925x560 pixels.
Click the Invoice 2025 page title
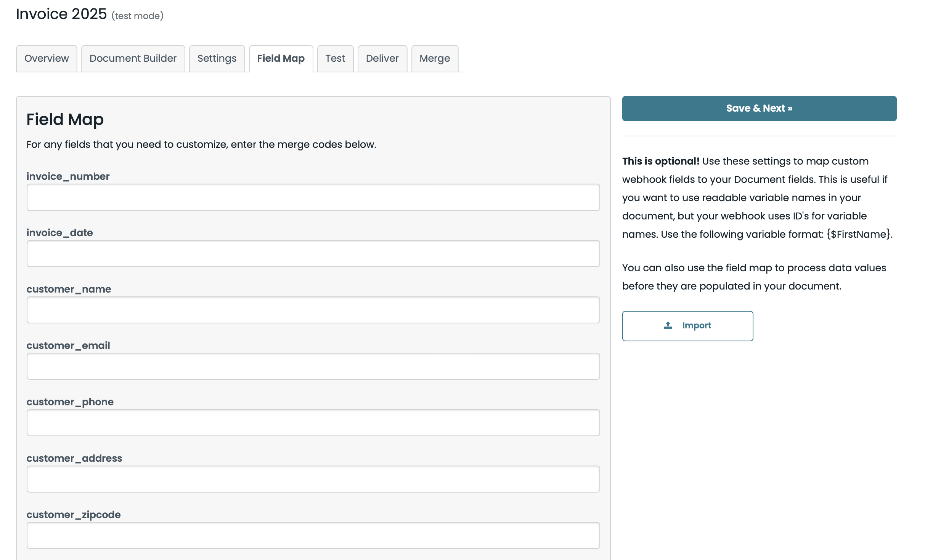[x=61, y=14]
